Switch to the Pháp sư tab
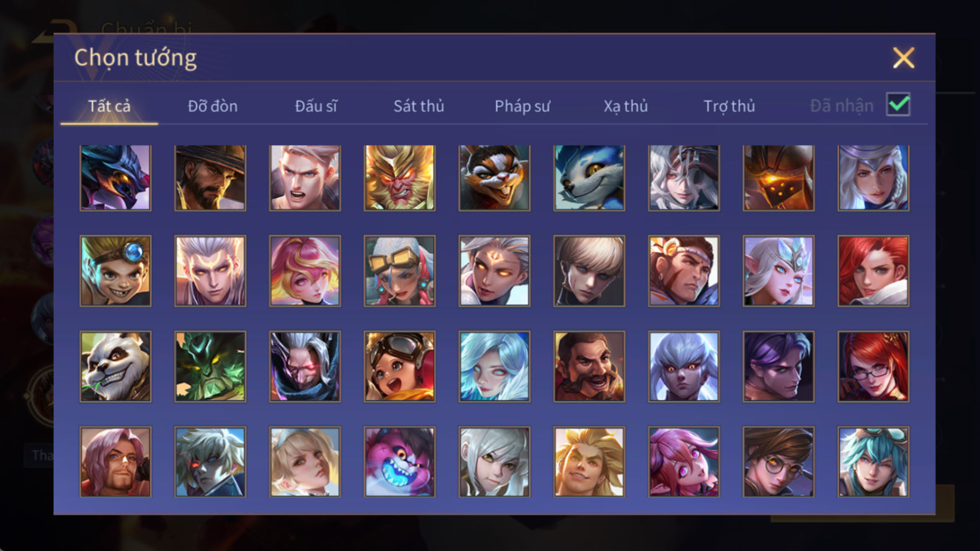The width and height of the screenshot is (980, 551). pos(522,106)
